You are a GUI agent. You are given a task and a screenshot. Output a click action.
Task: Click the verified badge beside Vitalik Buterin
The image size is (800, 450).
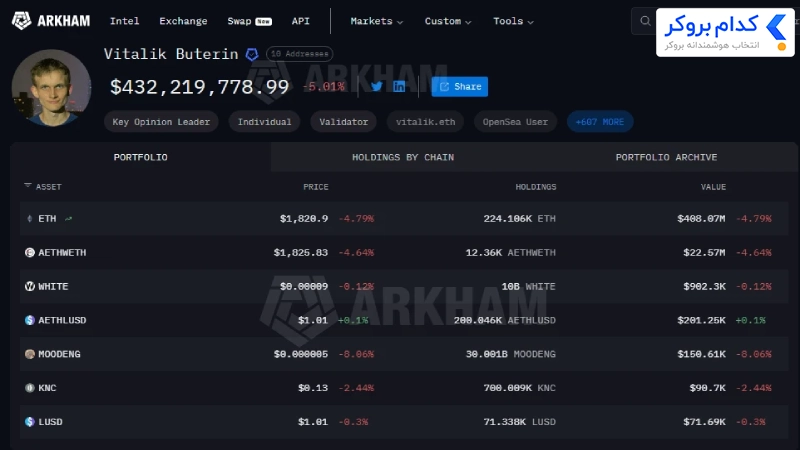click(252, 54)
